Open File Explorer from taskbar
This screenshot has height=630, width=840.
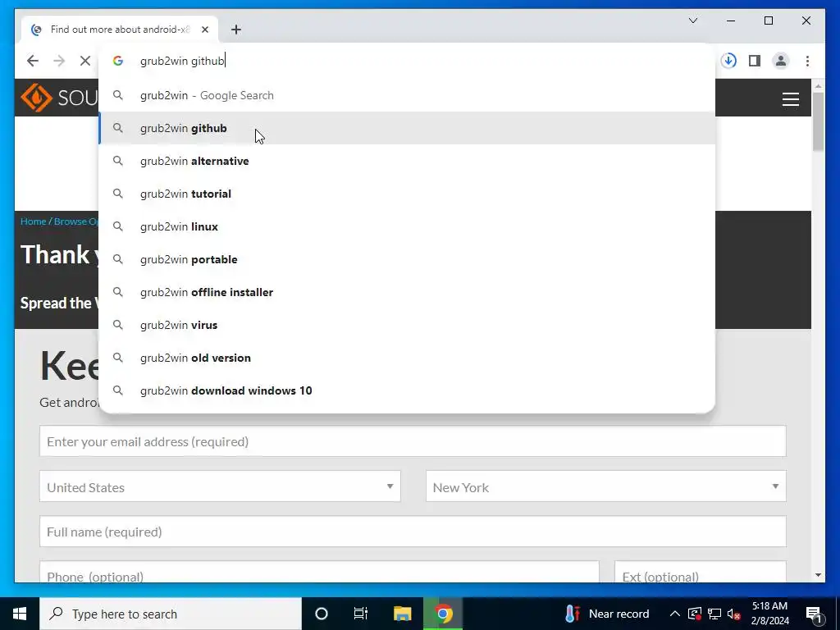tap(402, 614)
